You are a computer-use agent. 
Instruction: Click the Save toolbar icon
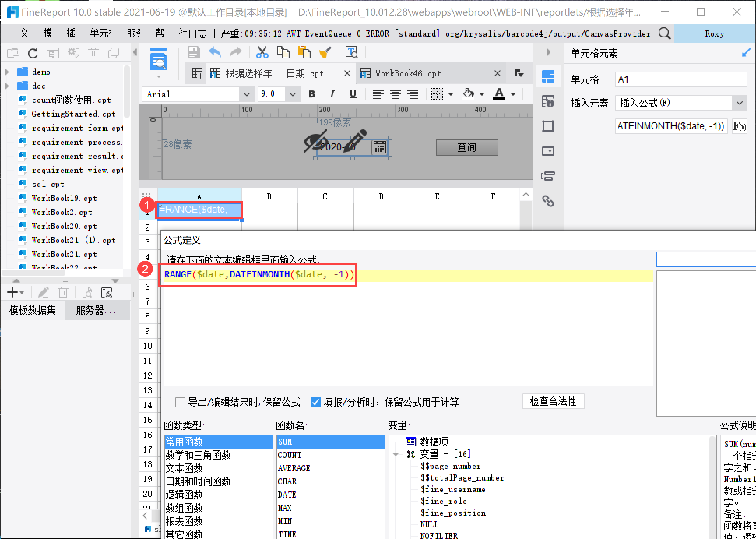pos(193,52)
